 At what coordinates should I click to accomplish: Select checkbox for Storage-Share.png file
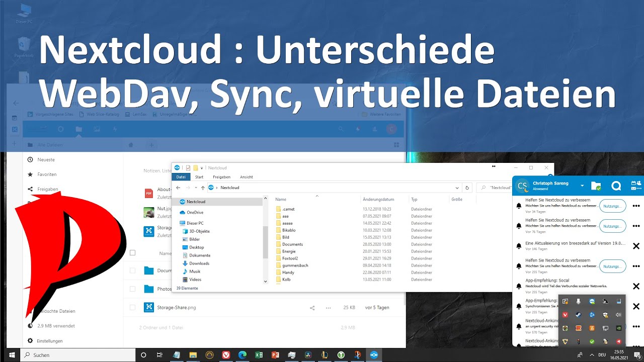coord(133,307)
